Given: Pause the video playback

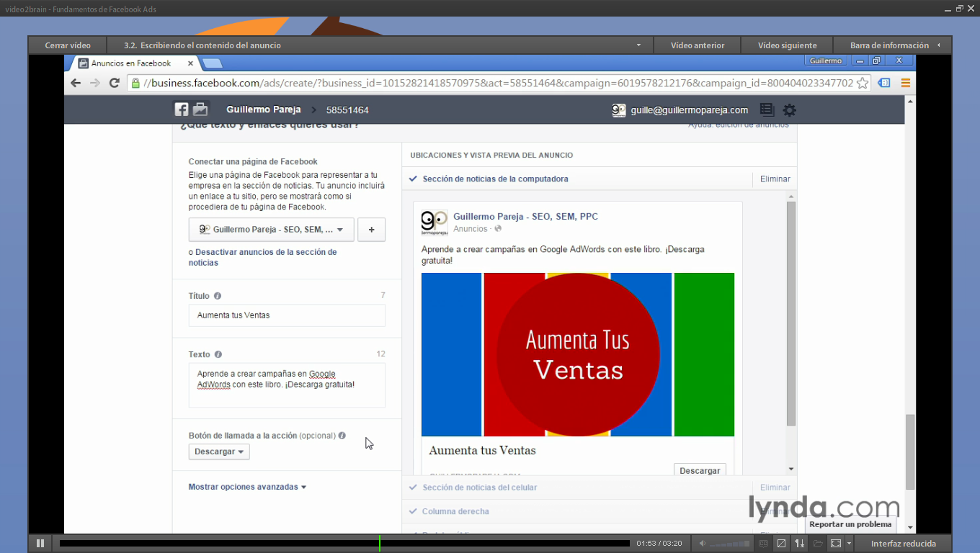Looking at the screenshot, I should coord(40,544).
